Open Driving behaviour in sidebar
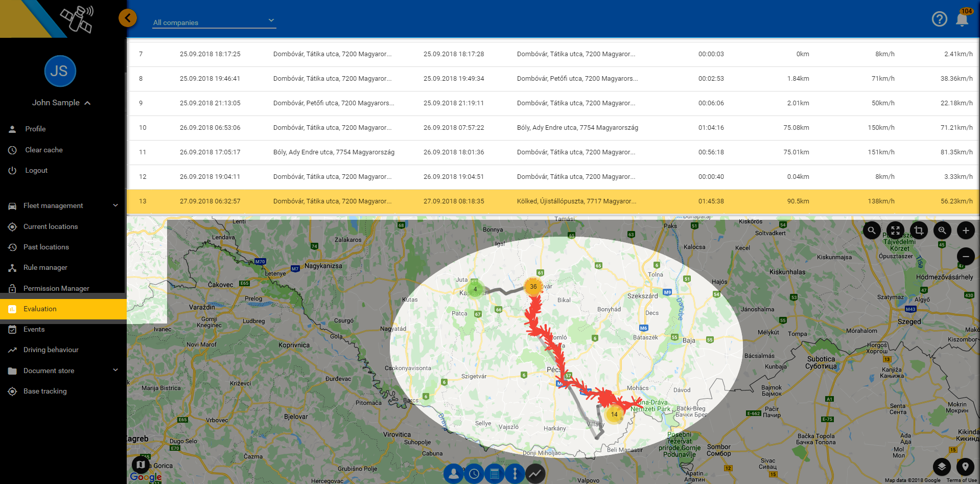This screenshot has width=980, height=484. point(51,350)
